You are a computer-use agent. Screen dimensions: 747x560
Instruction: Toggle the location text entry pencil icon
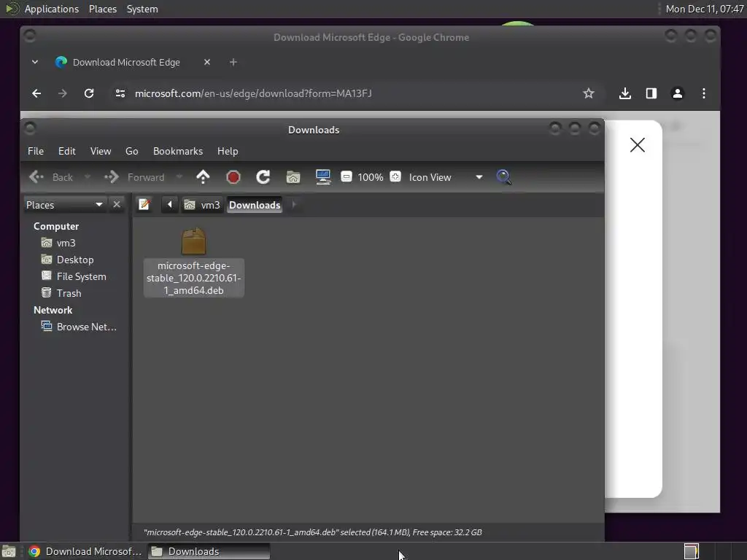pos(144,205)
